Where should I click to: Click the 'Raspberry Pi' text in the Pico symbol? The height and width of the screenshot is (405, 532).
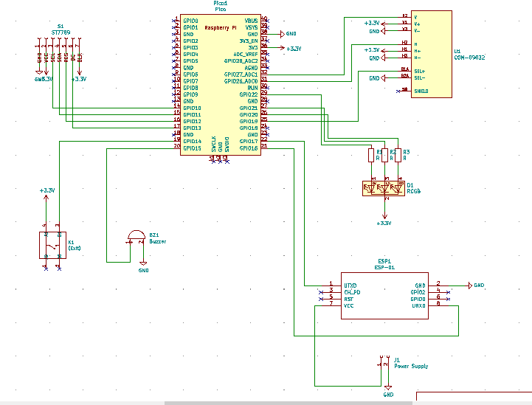(x=221, y=28)
